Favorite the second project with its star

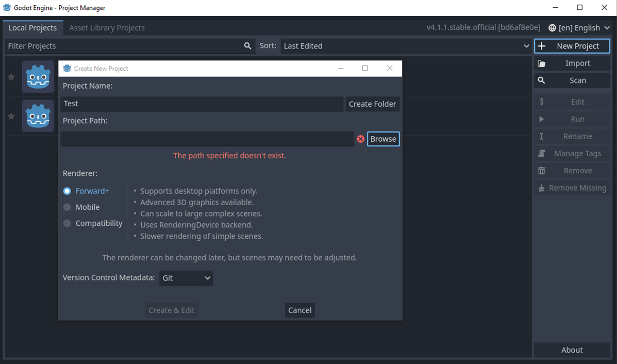coord(11,116)
